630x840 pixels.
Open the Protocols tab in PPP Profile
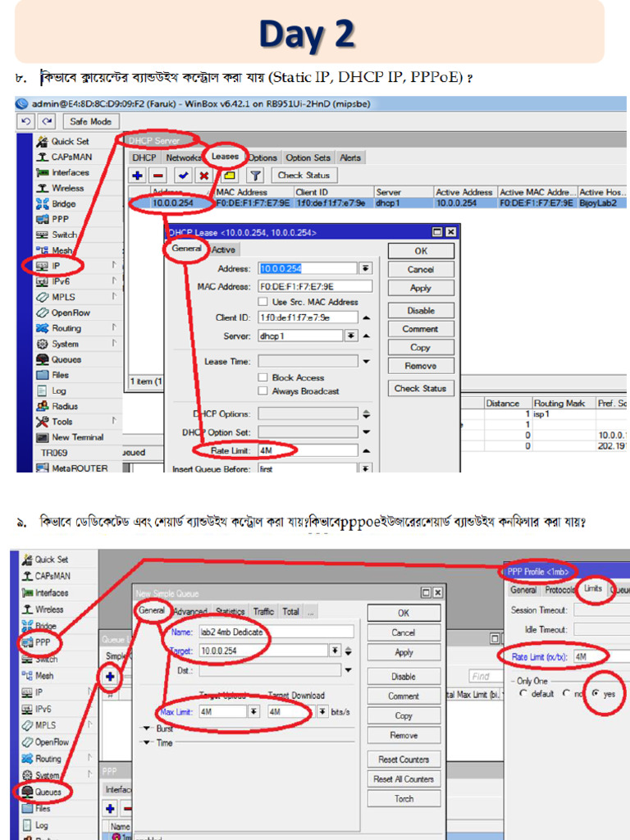(x=559, y=589)
